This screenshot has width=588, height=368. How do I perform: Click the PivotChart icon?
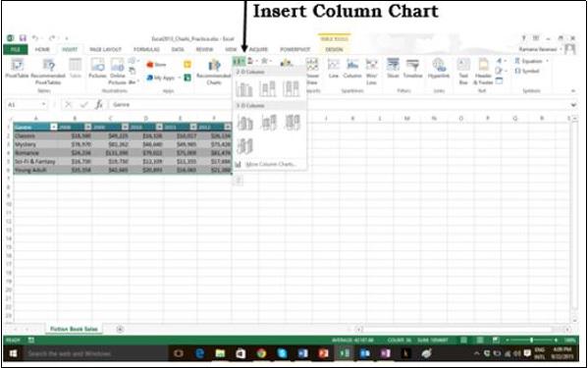point(286,64)
